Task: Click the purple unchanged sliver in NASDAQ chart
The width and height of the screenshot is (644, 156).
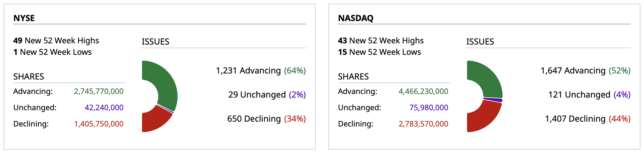Action: pyautogui.click(x=493, y=100)
